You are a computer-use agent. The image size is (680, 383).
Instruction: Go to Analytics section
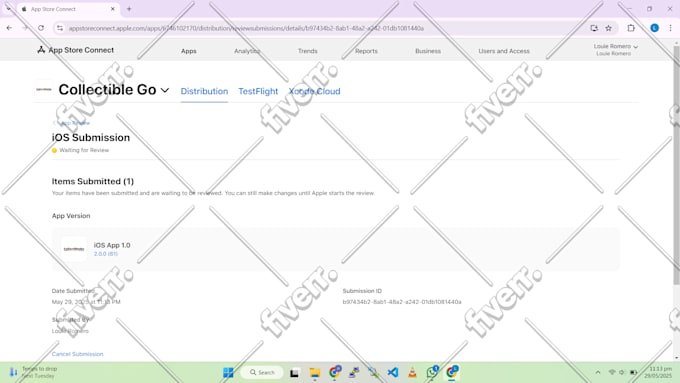point(247,51)
